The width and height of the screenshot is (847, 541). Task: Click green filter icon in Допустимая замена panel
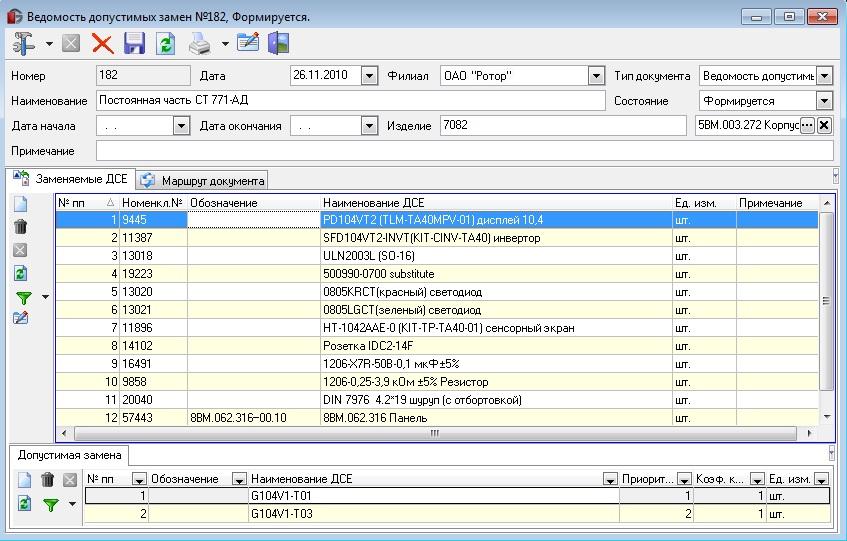pyautogui.click(x=51, y=504)
